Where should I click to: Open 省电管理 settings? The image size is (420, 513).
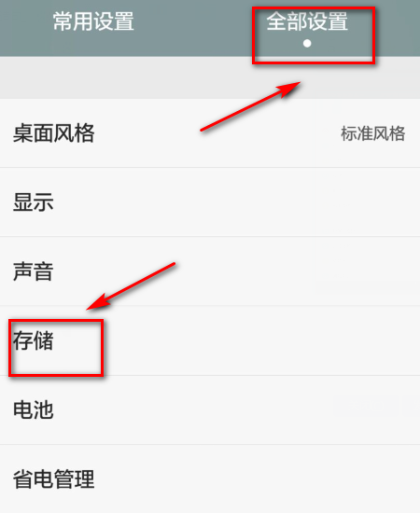(210, 478)
